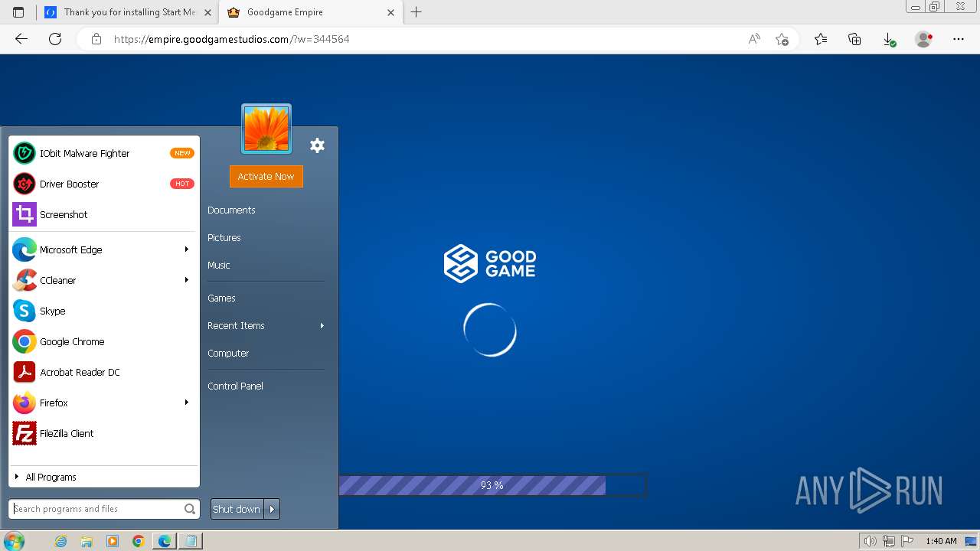Open Google Chrome from the start menu list
This screenshot has height=551, width=980.
pyautogui.click(x=104, y=341)
